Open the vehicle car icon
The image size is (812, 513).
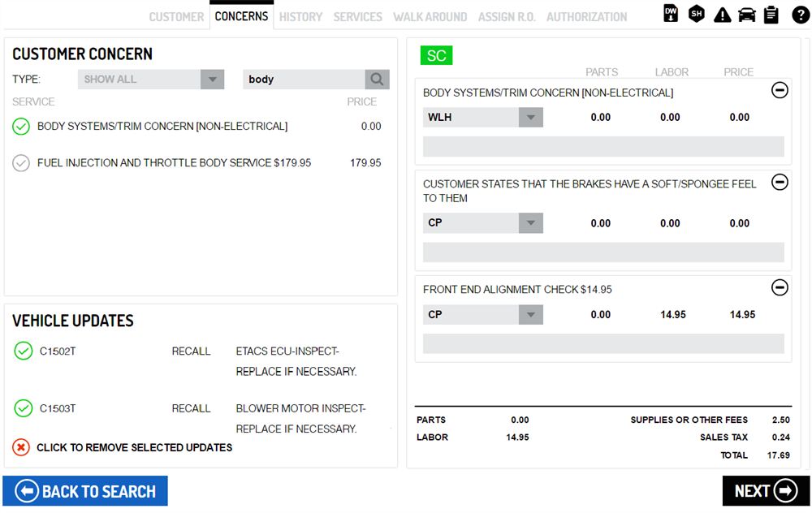pyautogui.click(x=747, y=15)
